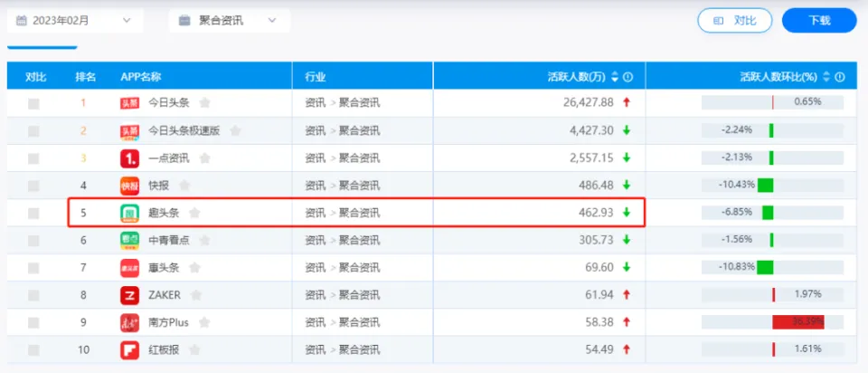This screenshot has height=373, width=868.
Task: Click the 一点资讯 red app icon
Action: tap(131, 158)
